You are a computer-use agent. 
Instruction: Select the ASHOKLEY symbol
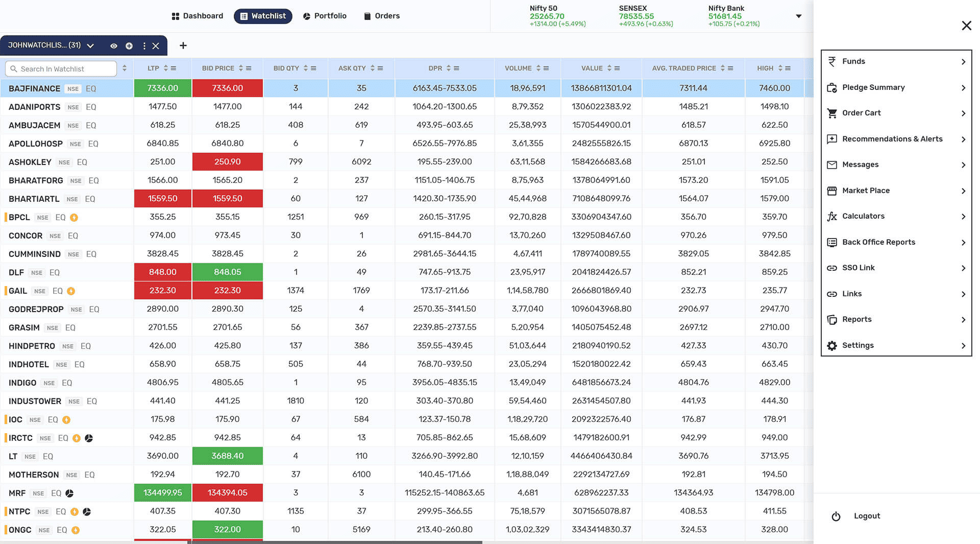[30, 162]
